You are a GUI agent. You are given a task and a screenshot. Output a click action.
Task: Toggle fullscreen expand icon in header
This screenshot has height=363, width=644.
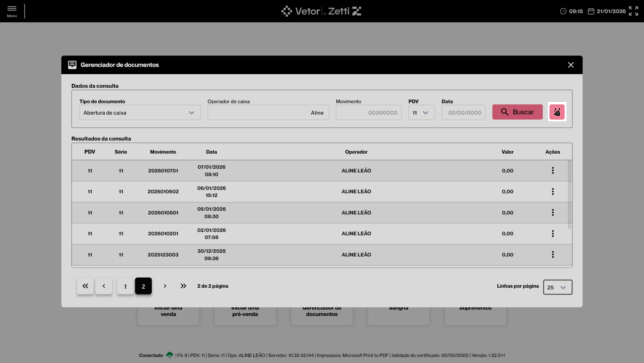click(633, 11)
